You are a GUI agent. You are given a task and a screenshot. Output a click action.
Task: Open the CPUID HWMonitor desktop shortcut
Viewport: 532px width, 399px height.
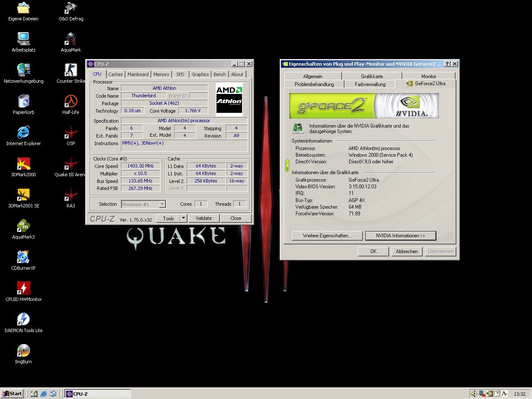pyautogui.click(x=23, y=292)
